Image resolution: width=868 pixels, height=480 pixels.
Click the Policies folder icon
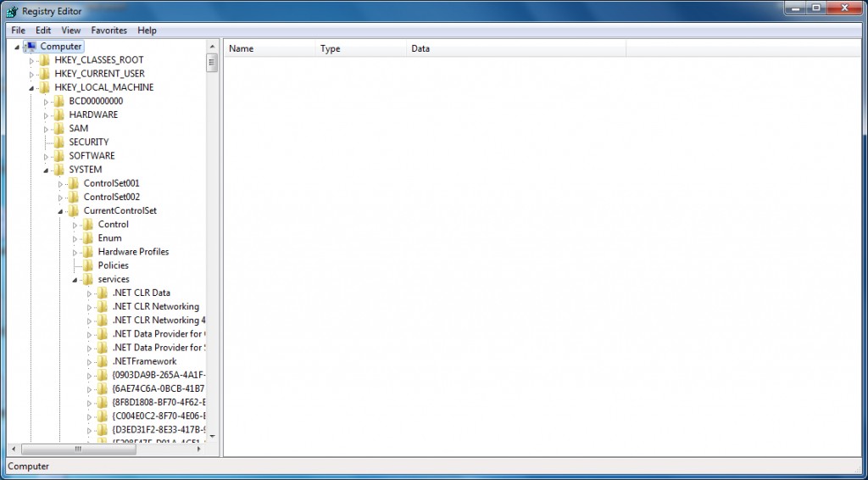pos(88,265)
